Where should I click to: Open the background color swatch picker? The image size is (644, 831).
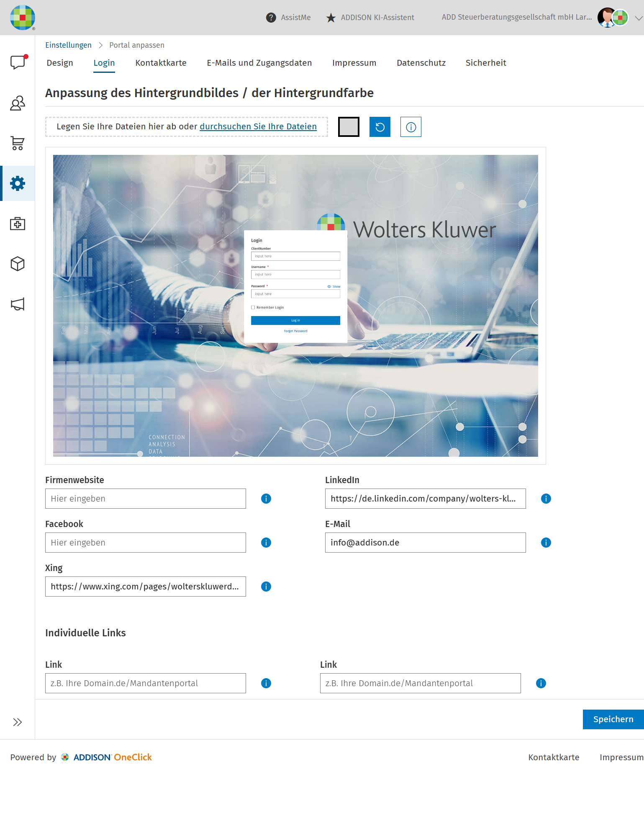(x=349, y=127)
